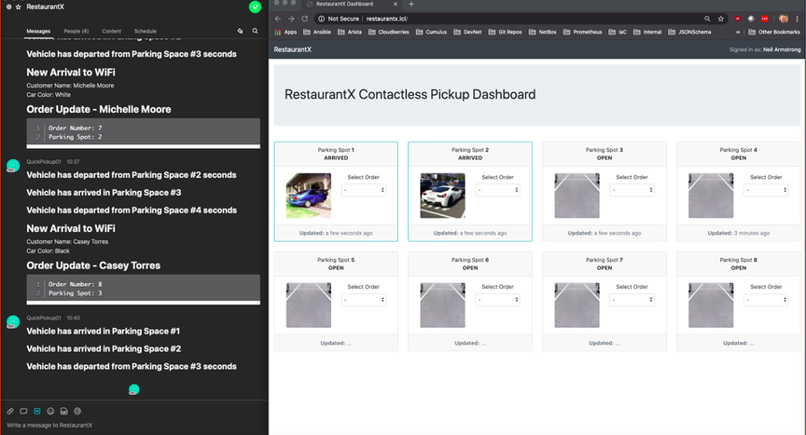The image size is (806, 435).
Task: Click the GIF icon in message composer
Action: [x=63, y=411]
